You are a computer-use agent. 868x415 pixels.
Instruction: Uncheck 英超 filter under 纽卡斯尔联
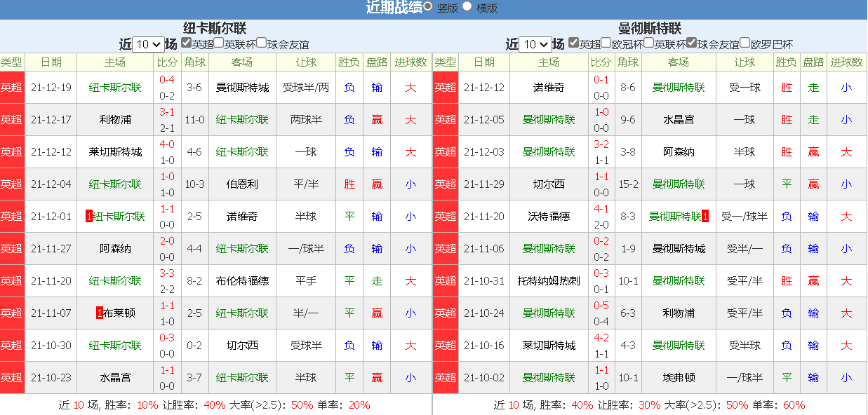(x=186, y=43)
